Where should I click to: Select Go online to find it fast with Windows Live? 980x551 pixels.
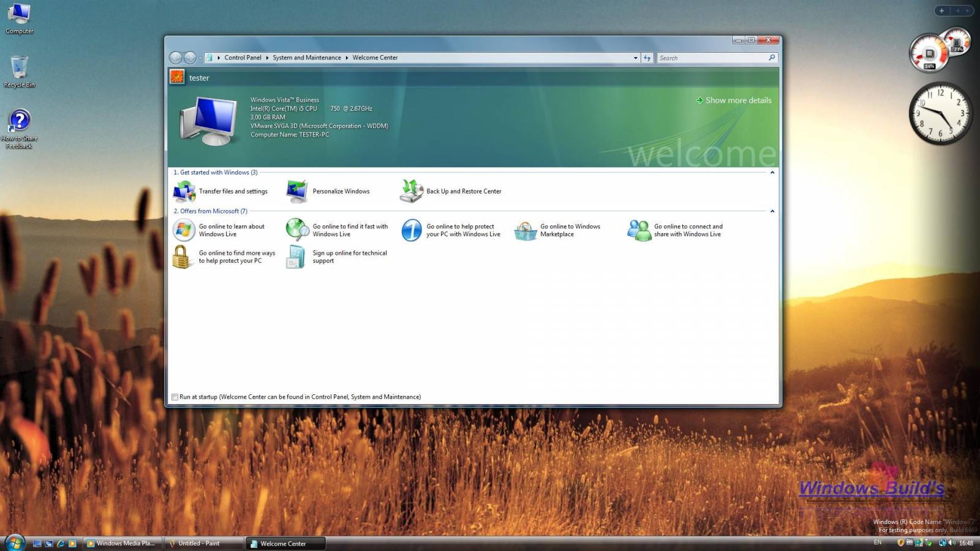click(x=337, y=230)
